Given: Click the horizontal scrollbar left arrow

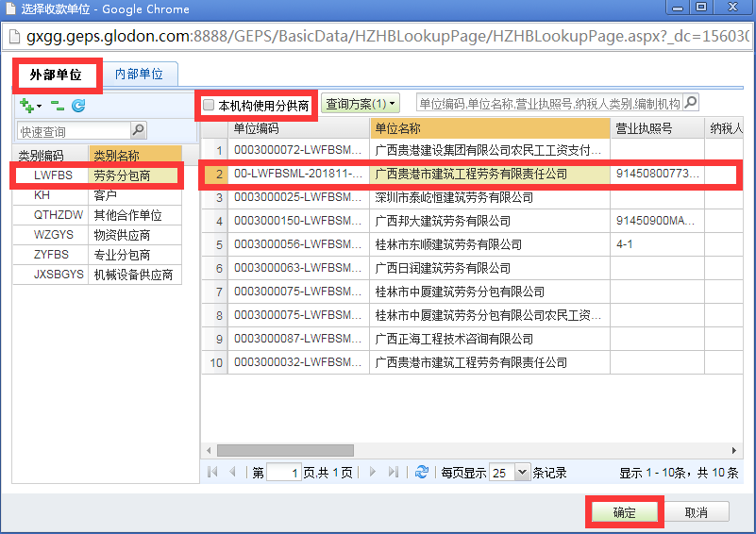Looking at the screenshot, I should [209, 451].
